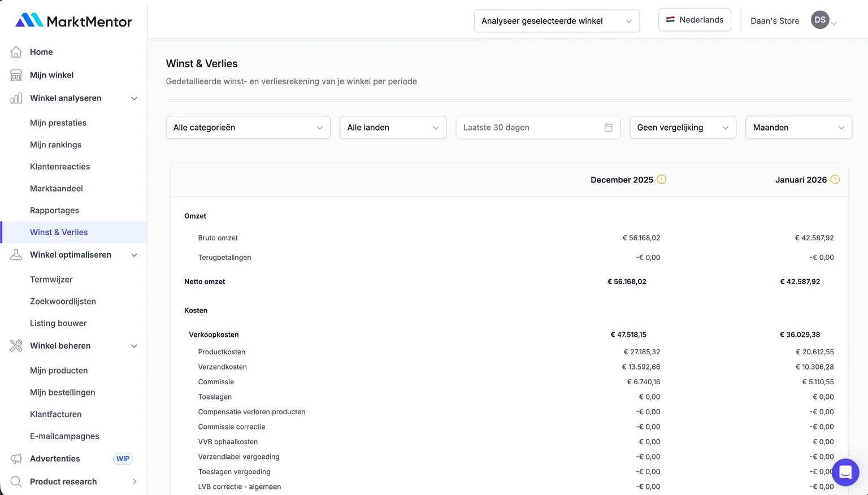Open Listing bouwer page
Viewport: 868px width, 495px height.
(58, 323)
